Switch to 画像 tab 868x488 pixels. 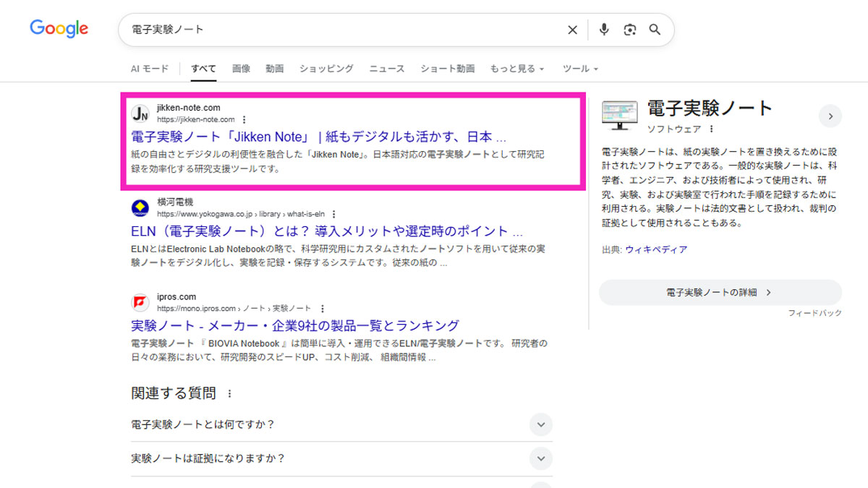pyautogui.click(x=242, y=69)
